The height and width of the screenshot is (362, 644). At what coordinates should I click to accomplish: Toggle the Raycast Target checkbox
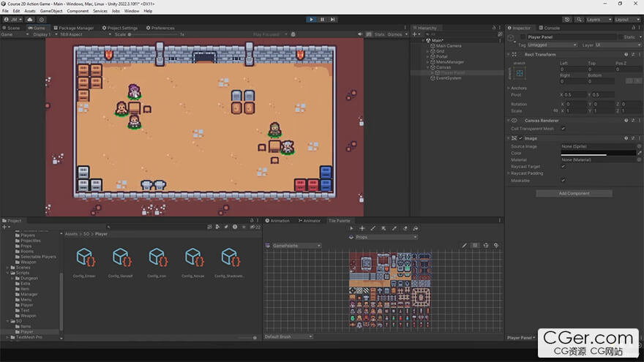tap(563, 167)
